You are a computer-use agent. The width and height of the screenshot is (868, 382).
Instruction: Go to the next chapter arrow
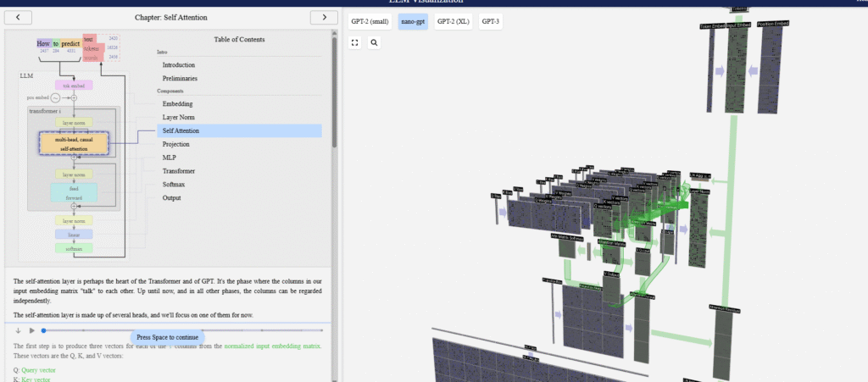324,17
